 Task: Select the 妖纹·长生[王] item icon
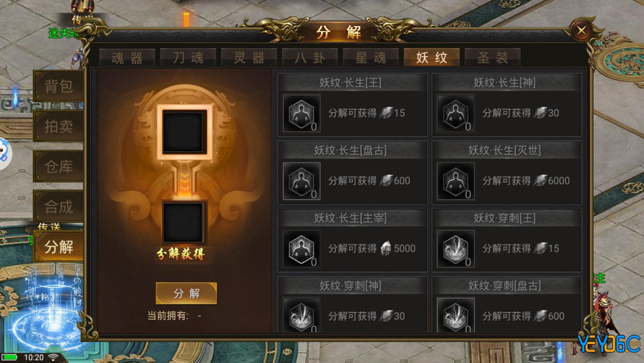(301, 113)
